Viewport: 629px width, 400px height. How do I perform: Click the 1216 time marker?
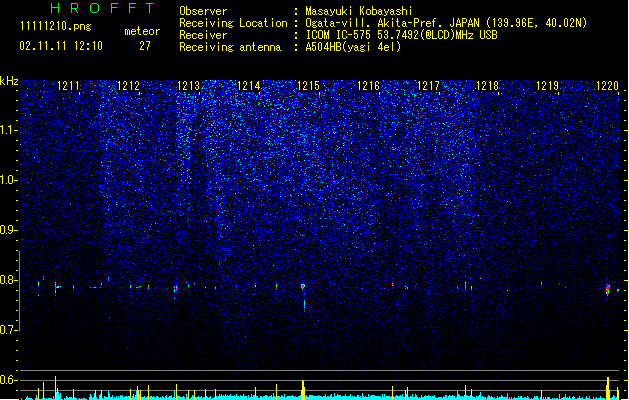tap(369, 86)
